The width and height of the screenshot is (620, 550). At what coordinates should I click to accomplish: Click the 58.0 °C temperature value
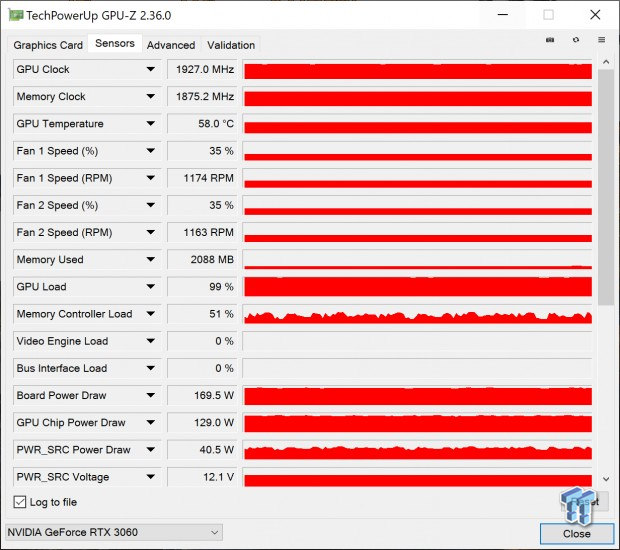coord(202,124)
